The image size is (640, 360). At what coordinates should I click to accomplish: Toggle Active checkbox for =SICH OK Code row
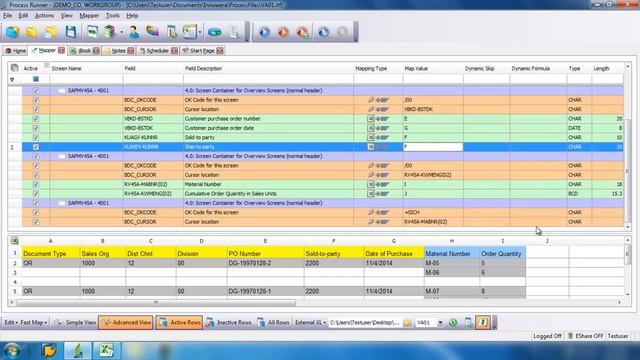36,213
